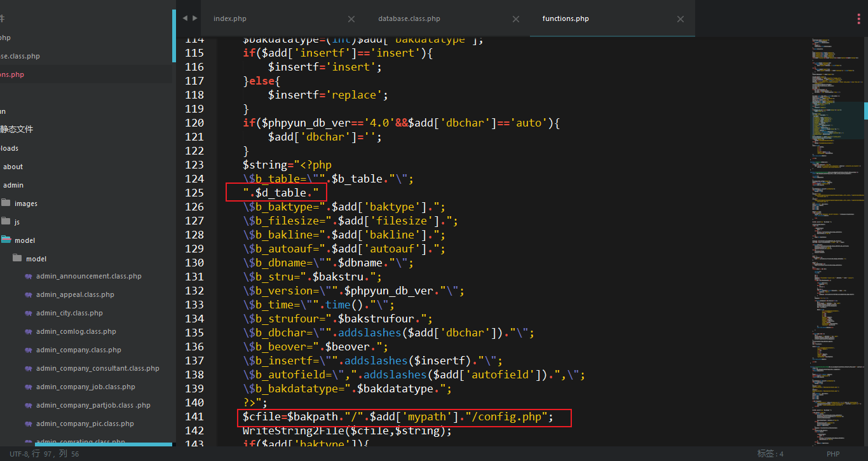Click line number 125 in gutter
868x461 pixels.
point(194,193)
